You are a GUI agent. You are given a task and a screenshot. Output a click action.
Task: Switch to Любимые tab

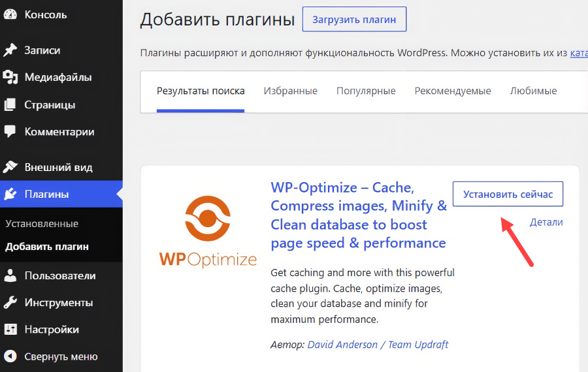point(533,91)
